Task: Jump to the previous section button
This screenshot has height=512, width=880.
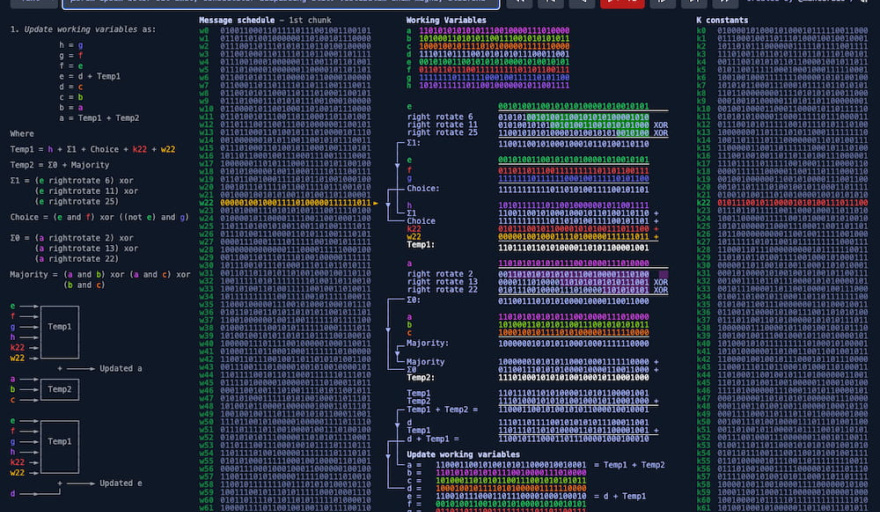Action: [552, 4]
